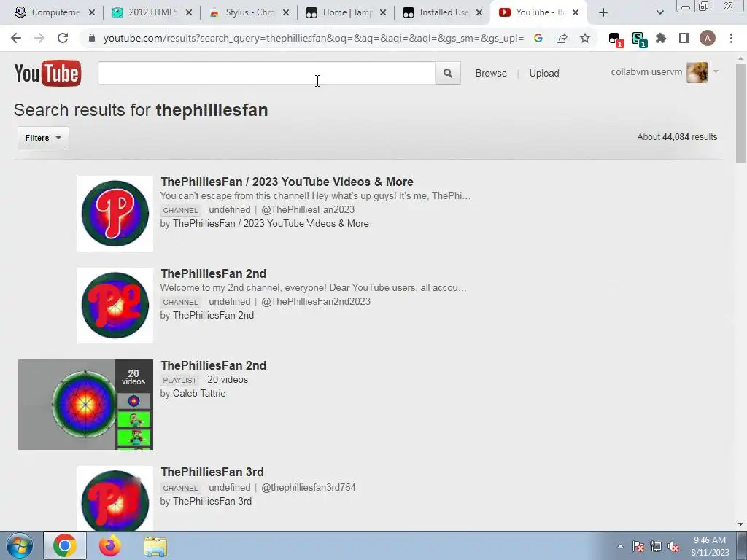Screen dimensions: 747x560
Task: Click the 20 videos playlist thumbnail
Action: pyautogui.click(x=86, y=404)
